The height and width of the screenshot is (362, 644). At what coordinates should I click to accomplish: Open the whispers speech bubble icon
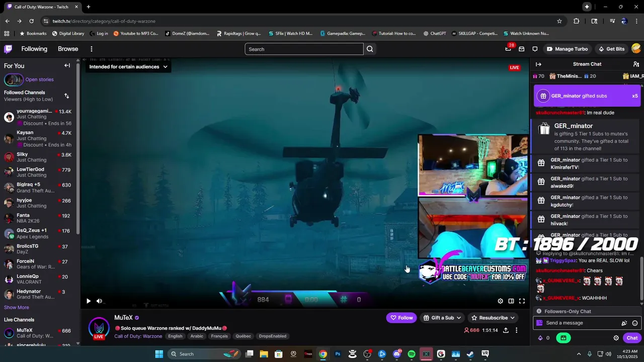(535, 49)
